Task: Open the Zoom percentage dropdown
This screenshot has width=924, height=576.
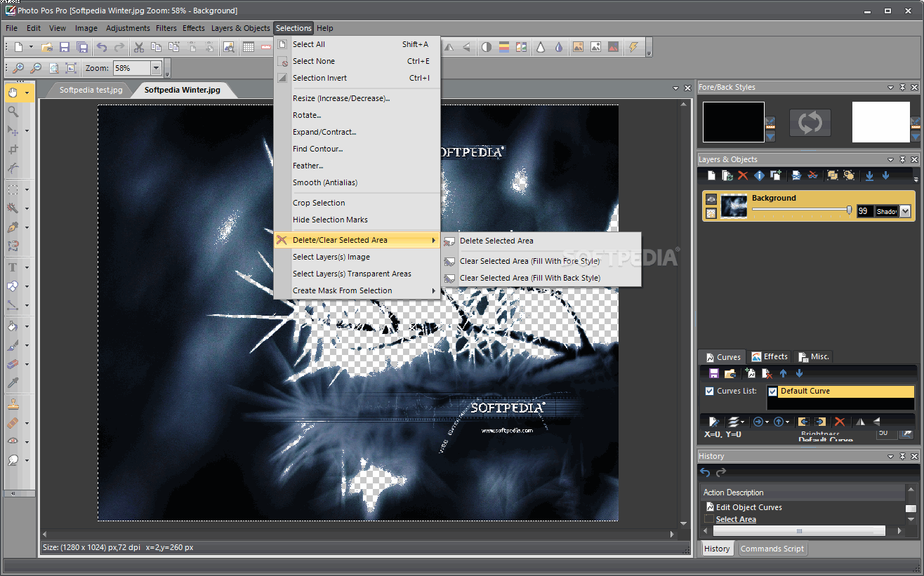Action: click(156, 68)
